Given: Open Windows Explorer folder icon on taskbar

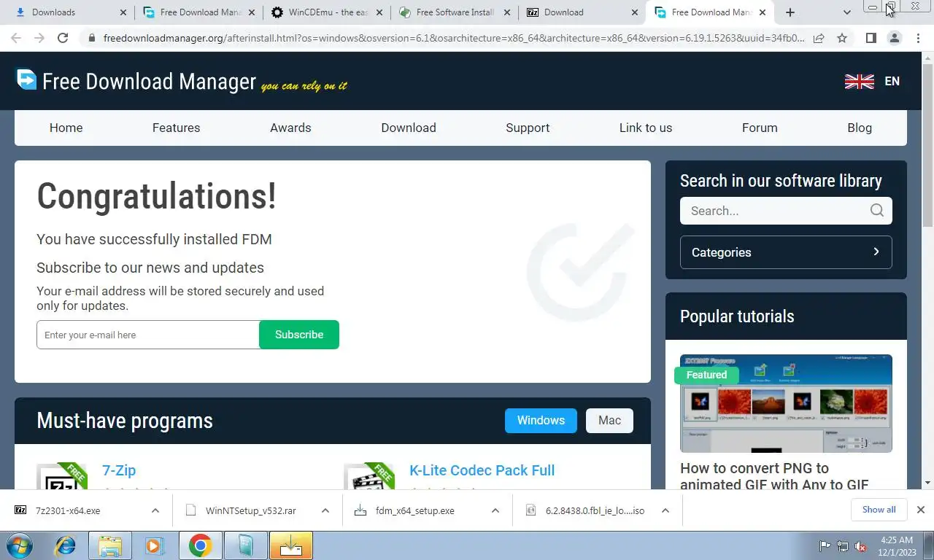Looking at the screenshot, I should pos(109,545).
